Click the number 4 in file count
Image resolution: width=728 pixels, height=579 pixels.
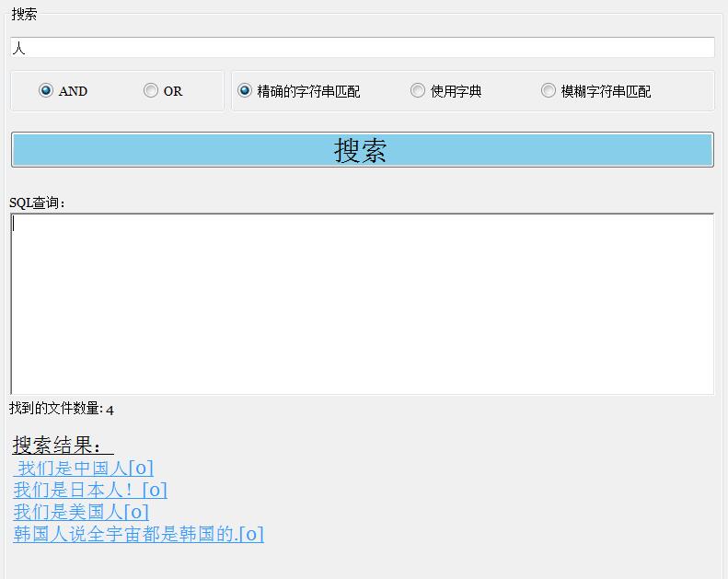pyautogui.click(x=110, y=410)
